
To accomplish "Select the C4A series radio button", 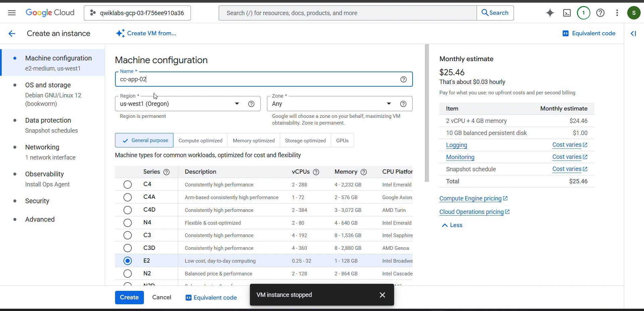I will coord(127,197).
